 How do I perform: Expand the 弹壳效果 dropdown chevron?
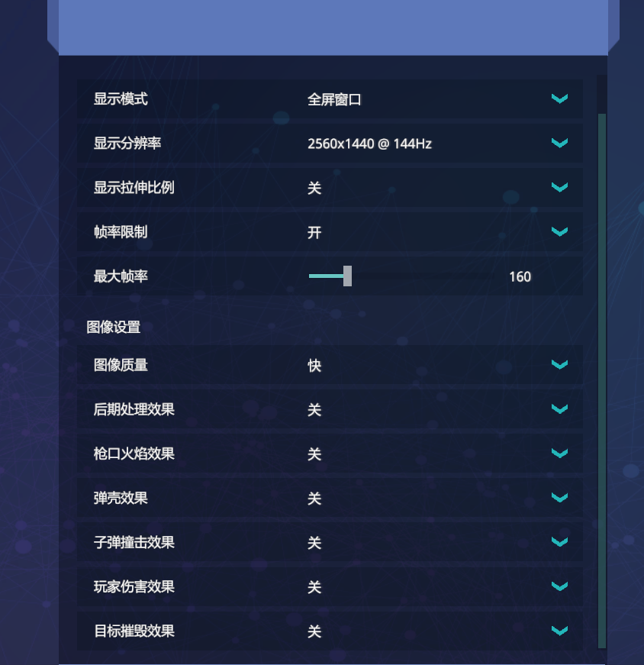pos(559,498)
